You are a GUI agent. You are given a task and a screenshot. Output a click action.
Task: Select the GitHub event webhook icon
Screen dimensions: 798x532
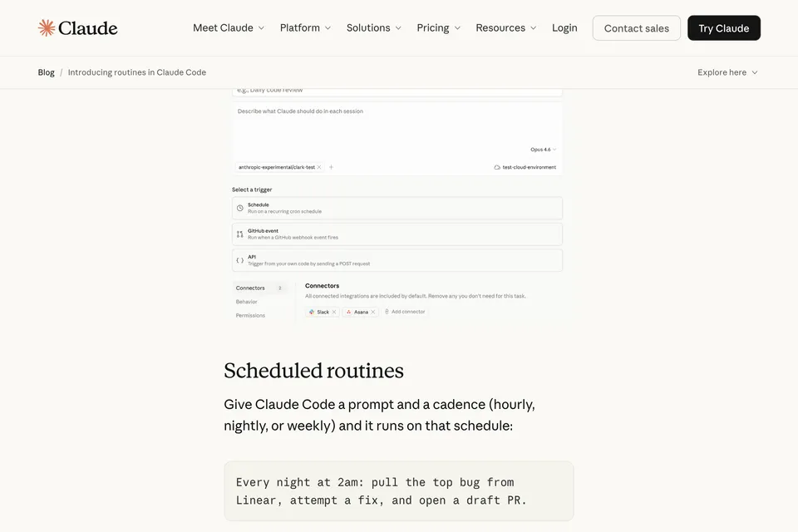(x=239, y=234)
